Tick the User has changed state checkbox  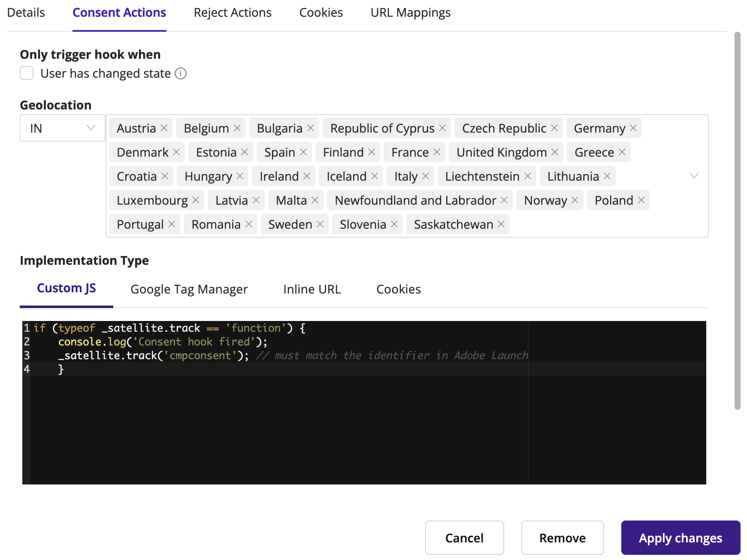(27, 73)
